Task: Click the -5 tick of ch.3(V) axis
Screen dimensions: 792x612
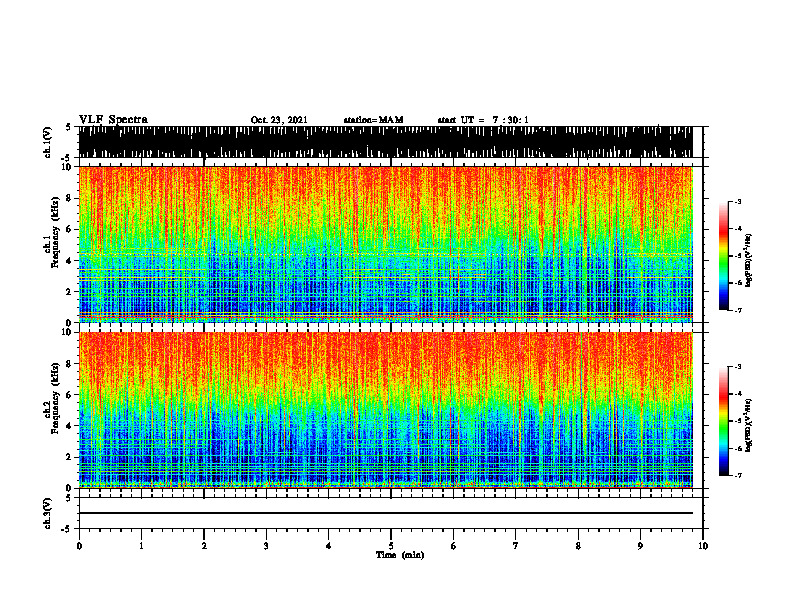Action: coord(66,529)
